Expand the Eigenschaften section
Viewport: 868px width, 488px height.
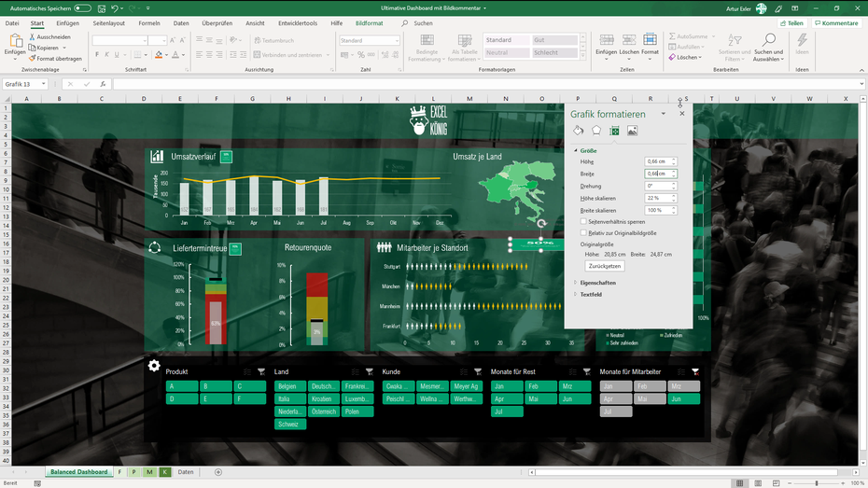pos(576,283)
